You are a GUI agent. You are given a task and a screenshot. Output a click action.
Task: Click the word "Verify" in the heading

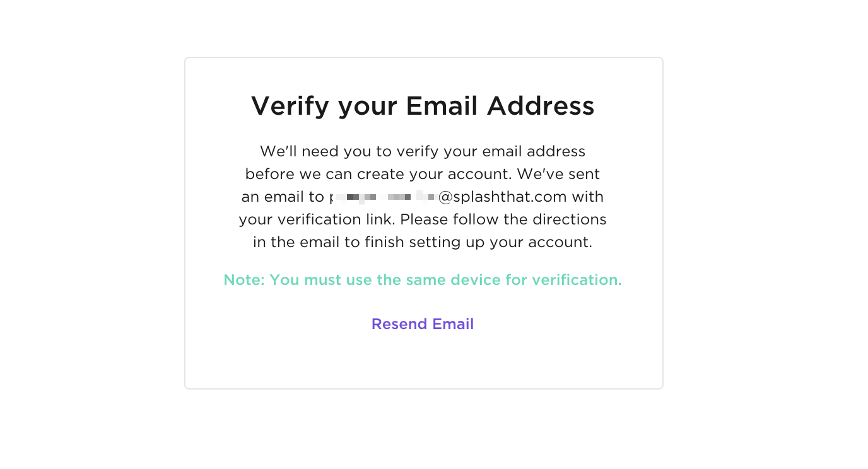[x=290, y=106]
